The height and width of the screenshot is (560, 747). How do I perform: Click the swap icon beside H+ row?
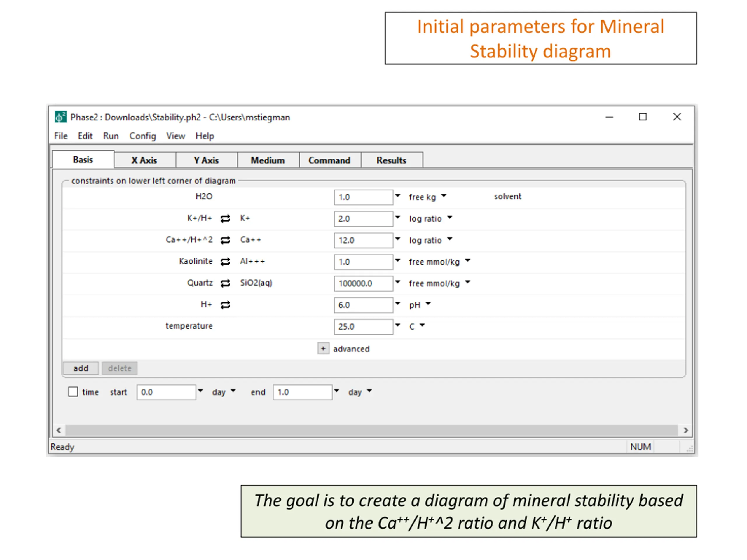[225, 305]
